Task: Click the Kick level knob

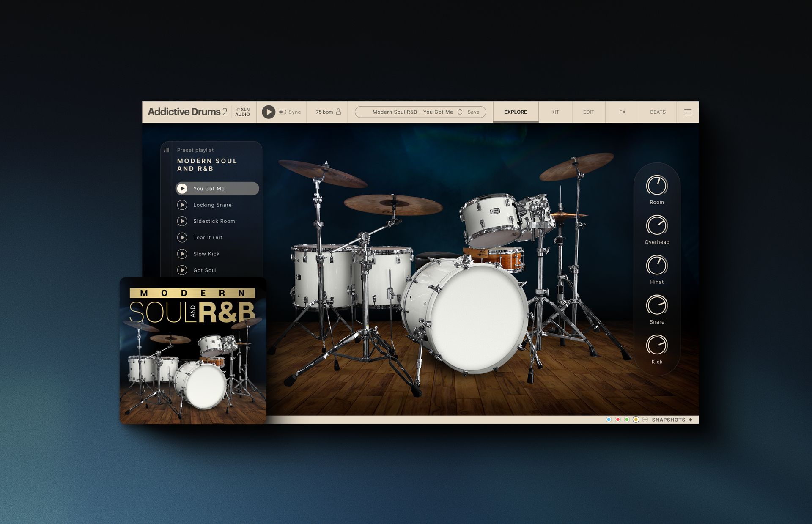Action: (x=657, y=345)
